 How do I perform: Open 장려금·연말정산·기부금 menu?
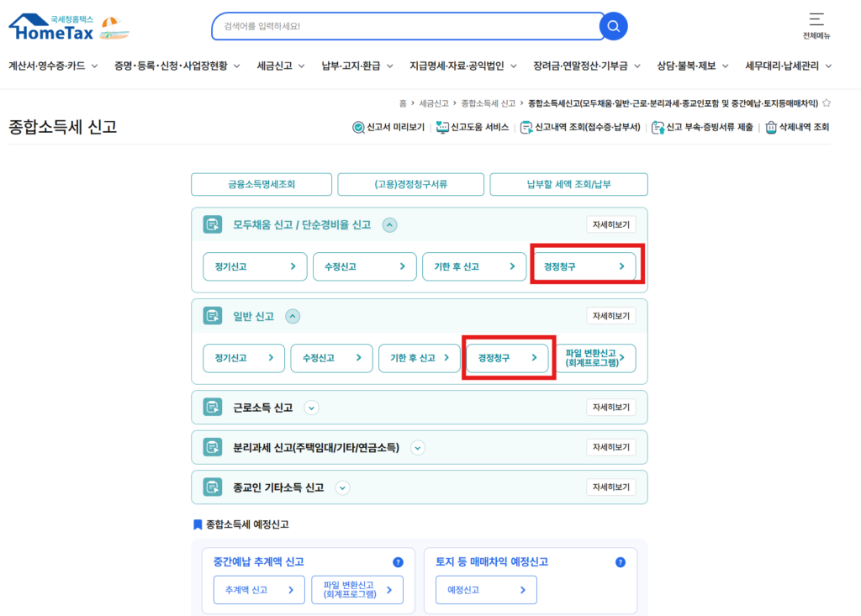(x=586, y=66)
